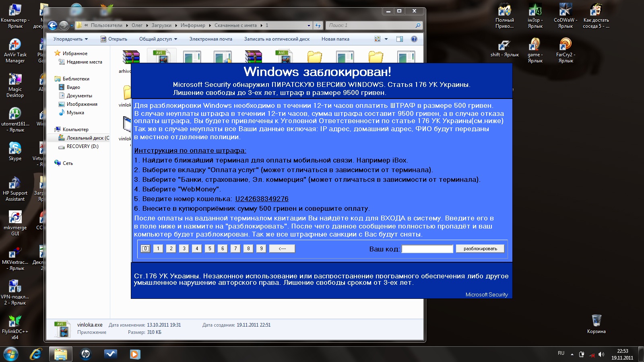The height and width of the screenshot is (362, 644).
Task: Select Информер in breadcrumb path
Action: click(x=193, y=25)
